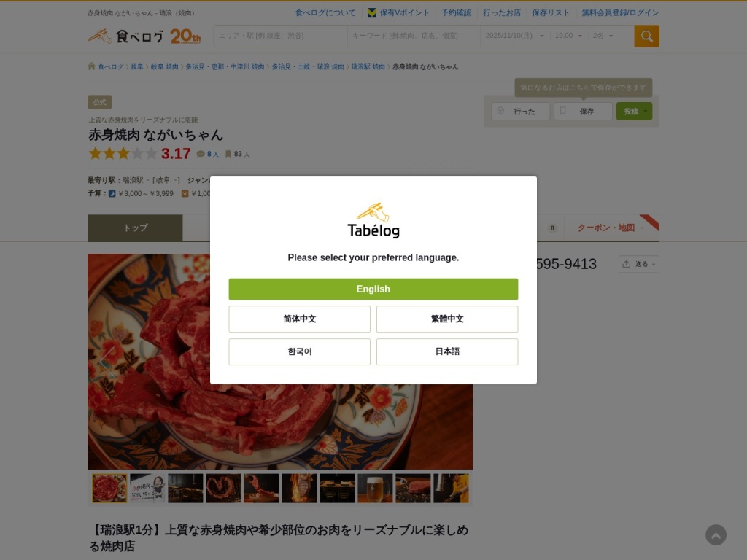Select 한국어 language button

click(x=299, y=351)
